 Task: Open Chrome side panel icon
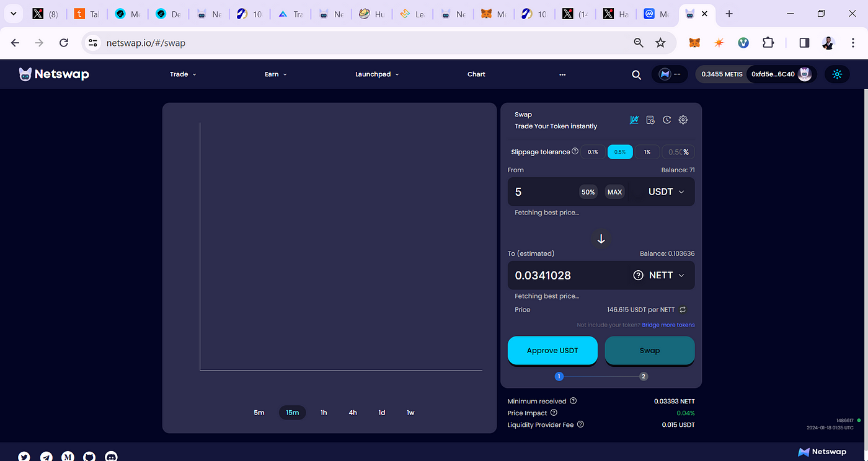click(x=804, y=43)
